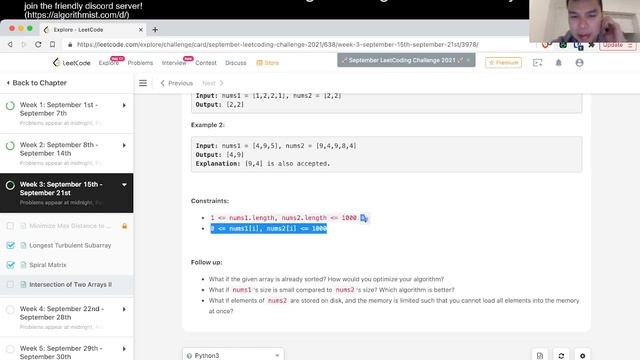Open the LeetCode logo home link

pyautogui.click(x=71, y=62)
